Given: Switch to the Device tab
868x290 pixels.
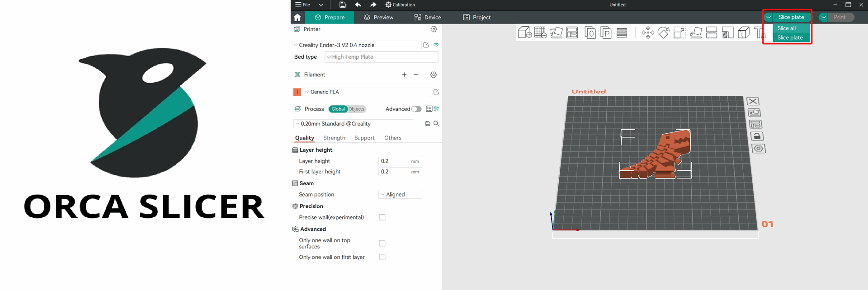Looking at the screenshot, I should click(428, 17).
